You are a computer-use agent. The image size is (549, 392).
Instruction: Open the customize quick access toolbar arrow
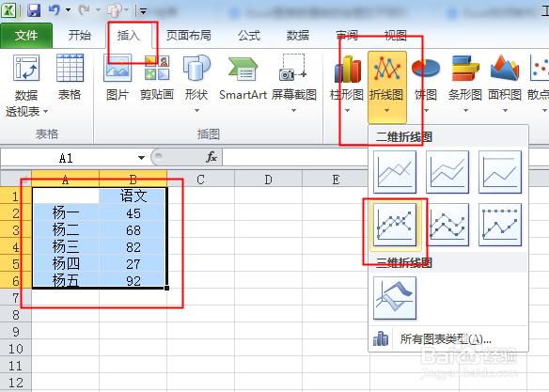(x=143, y=11)
